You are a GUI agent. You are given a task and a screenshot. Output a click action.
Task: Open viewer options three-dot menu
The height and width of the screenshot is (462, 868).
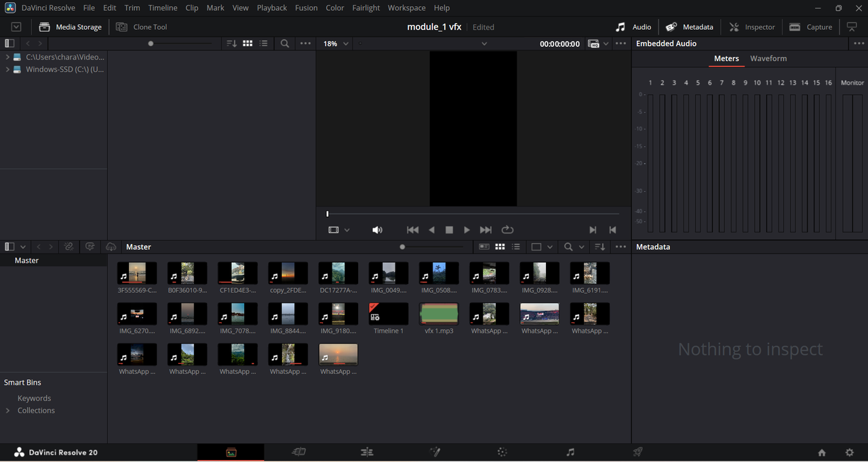(x=621, y=43)
